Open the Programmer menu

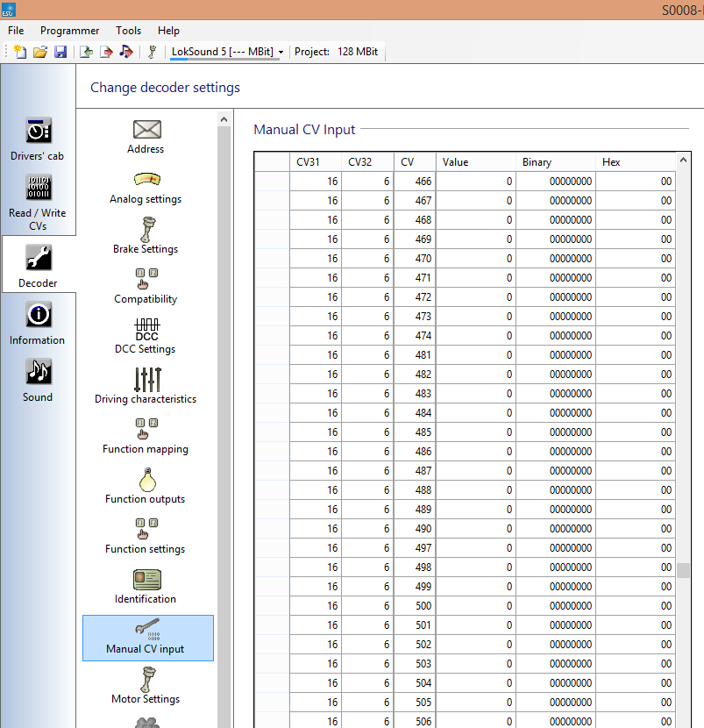click(70, 31)
